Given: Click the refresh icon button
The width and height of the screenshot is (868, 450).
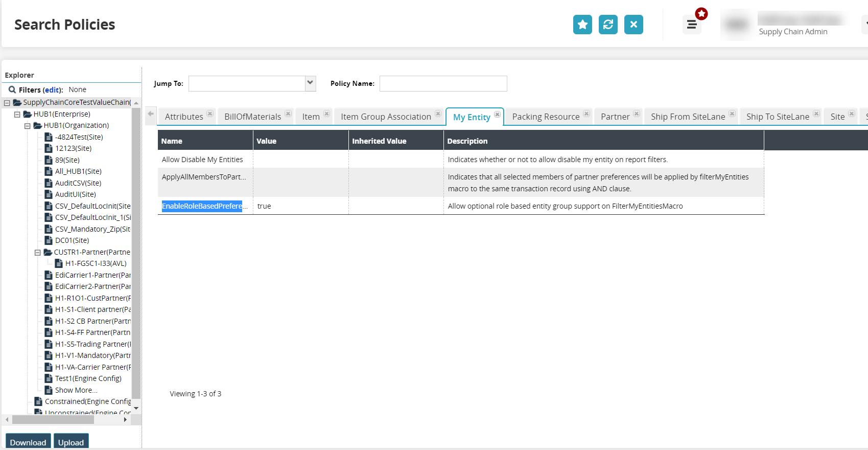Looking at the screenshot, I should [608, 25].
